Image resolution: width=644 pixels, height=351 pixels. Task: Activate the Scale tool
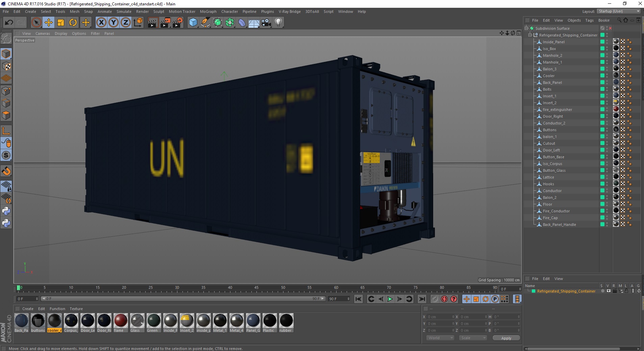(x=61, y=23)
